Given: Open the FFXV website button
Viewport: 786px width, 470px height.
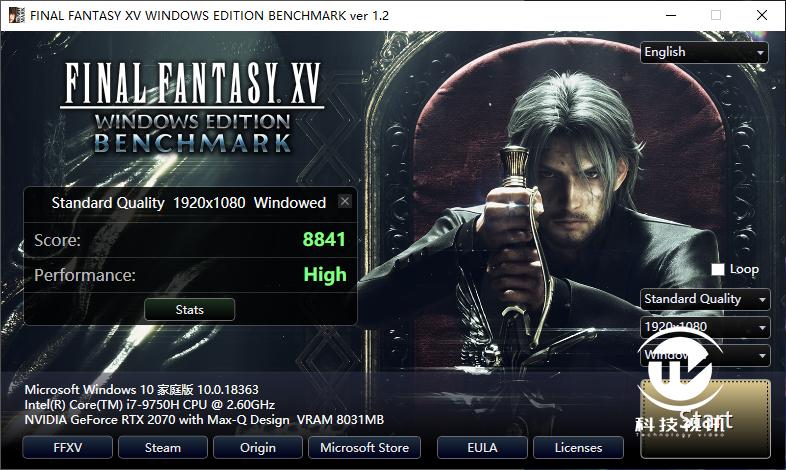Looking at the screenshot, I should (x=68, y=447).
